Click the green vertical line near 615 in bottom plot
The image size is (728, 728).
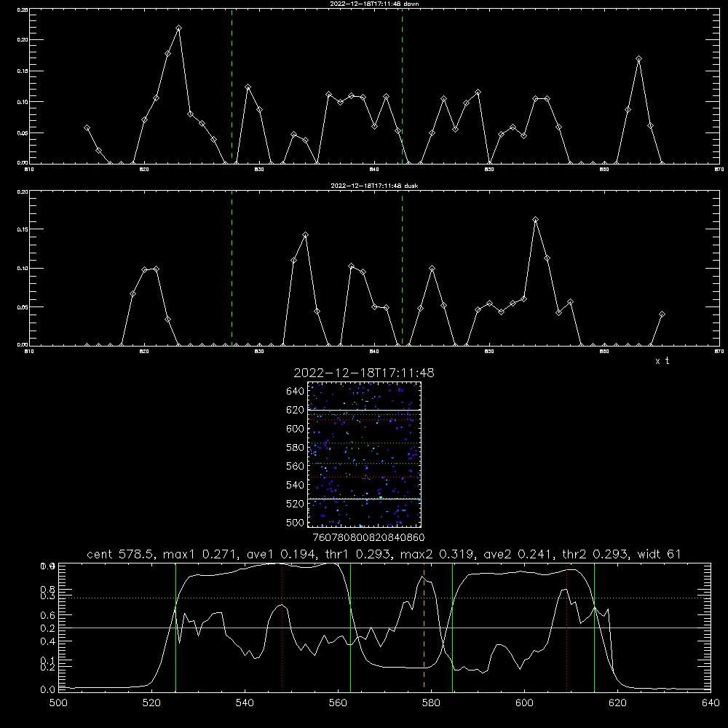(594, 627)
